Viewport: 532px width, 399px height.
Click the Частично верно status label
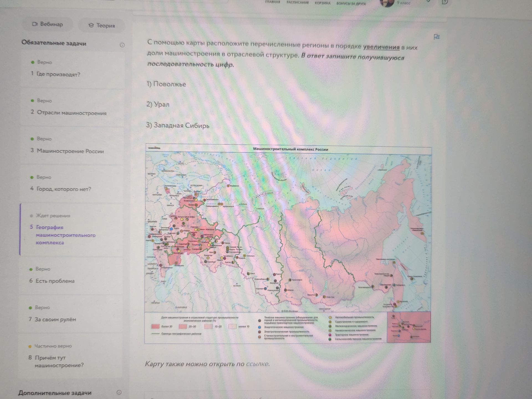(53, 346)
